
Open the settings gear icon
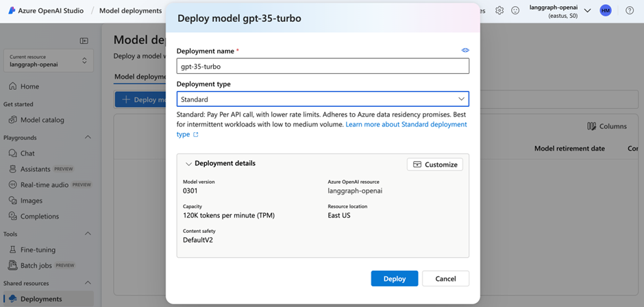(499, 11)
